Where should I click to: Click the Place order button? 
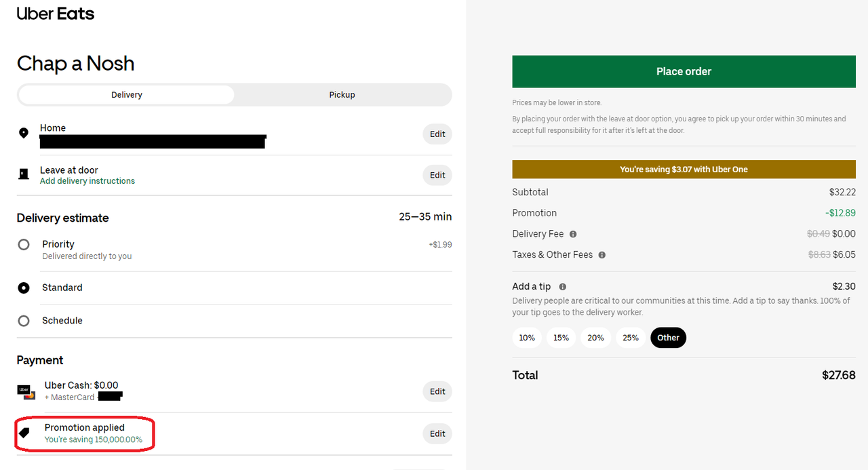pos(684,72)
